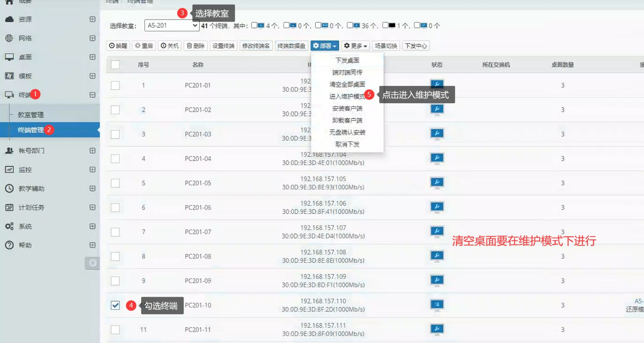This screenshot has width=644, height=343.
Task: Click the 帮助 question mark icon
Action: coord(9,245)
